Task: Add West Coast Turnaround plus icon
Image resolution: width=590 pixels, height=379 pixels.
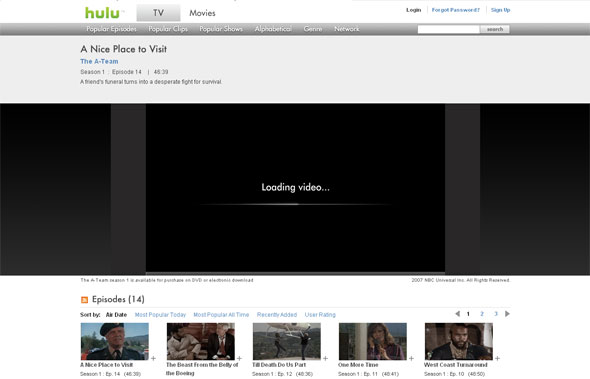Action: [x=497, y=359]
